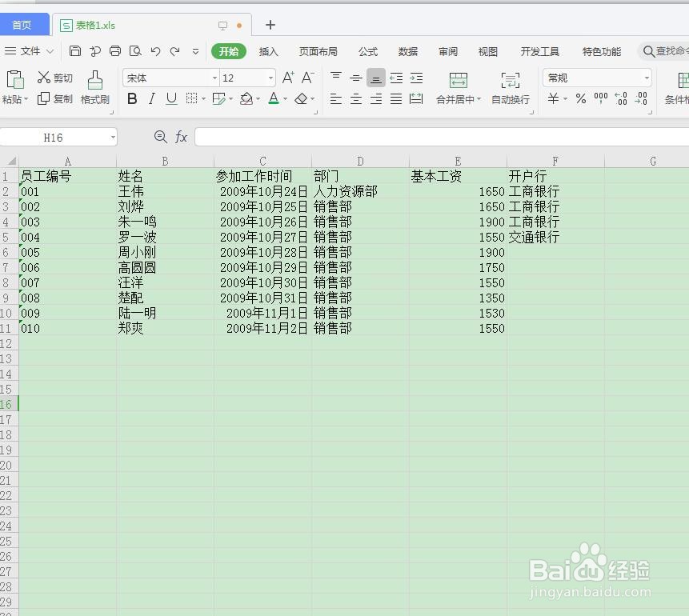The image size is (689, 616).
Task: Select column E header
Action: [x=458, y=162]
